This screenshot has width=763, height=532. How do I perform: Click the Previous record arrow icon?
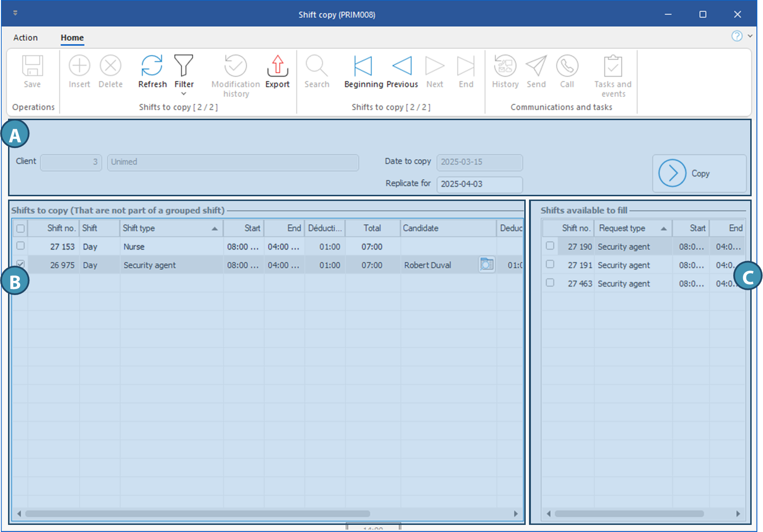coord(402,66)
